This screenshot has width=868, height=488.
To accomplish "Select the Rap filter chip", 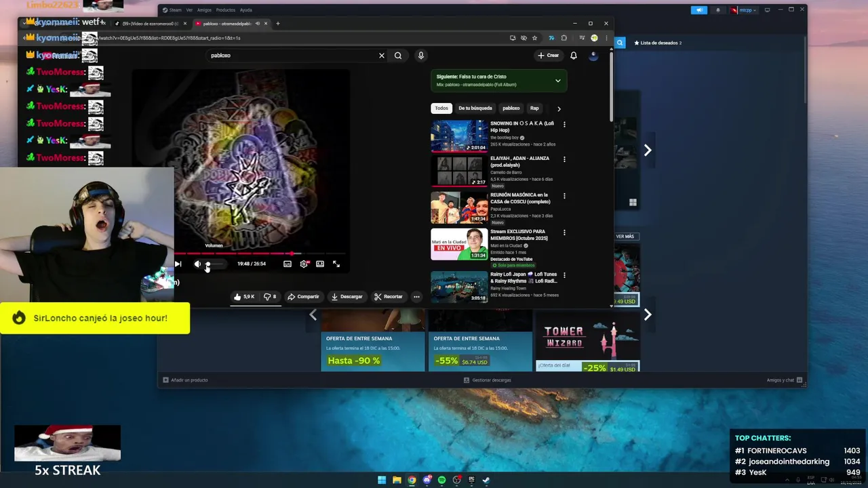I will pos(534,108).
